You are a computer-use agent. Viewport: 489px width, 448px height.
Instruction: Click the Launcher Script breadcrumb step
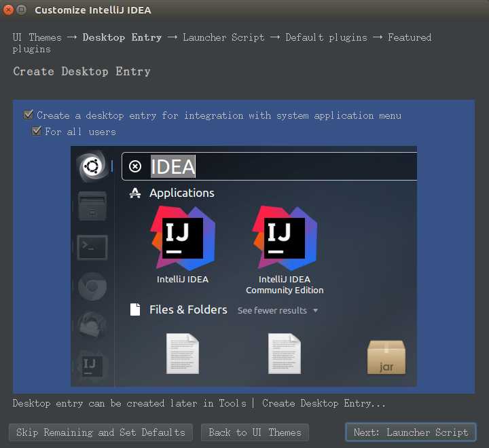pos(223,37)
